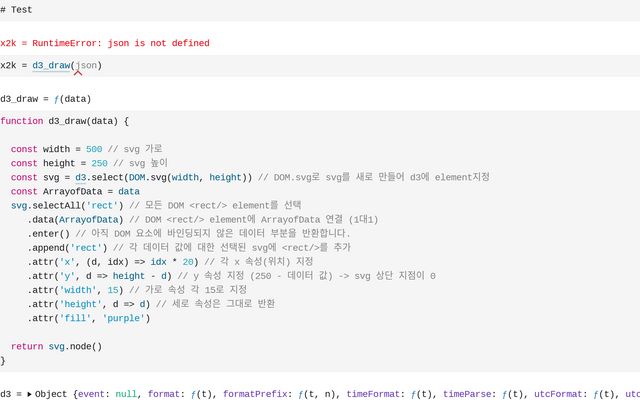
Task: Click the const ArrayofData = data line
Action: pyautogui.click(x=75, y=191)
